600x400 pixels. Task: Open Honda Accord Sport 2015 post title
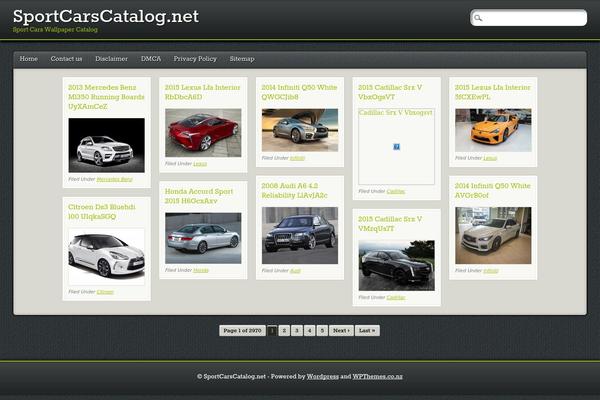pyautogui.click(x=199, y=196)
